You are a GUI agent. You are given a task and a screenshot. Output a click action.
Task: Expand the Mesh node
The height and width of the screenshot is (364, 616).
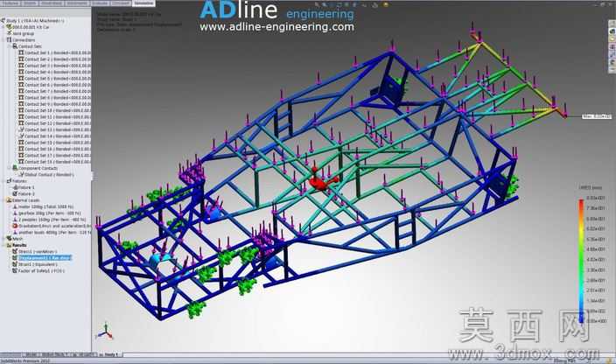[3, 238]
